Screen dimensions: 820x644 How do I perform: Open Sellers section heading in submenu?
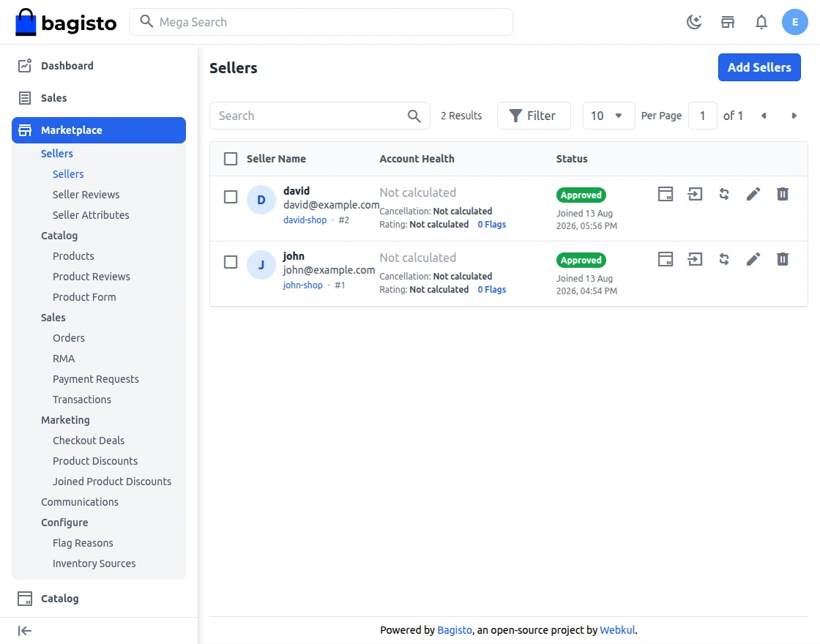[57, 154]
